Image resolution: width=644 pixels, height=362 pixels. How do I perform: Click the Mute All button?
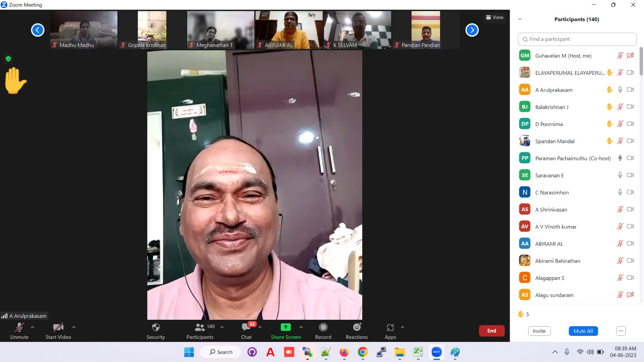click(x=583, y=331)
